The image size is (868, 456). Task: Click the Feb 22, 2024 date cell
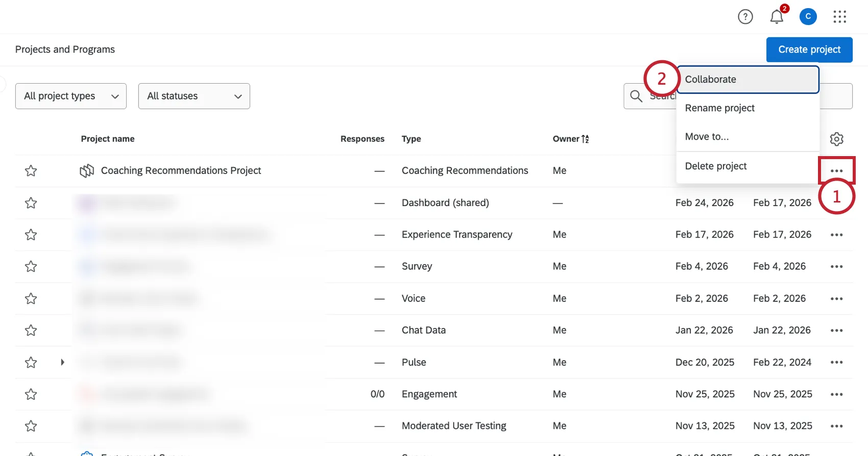point(782,362)
